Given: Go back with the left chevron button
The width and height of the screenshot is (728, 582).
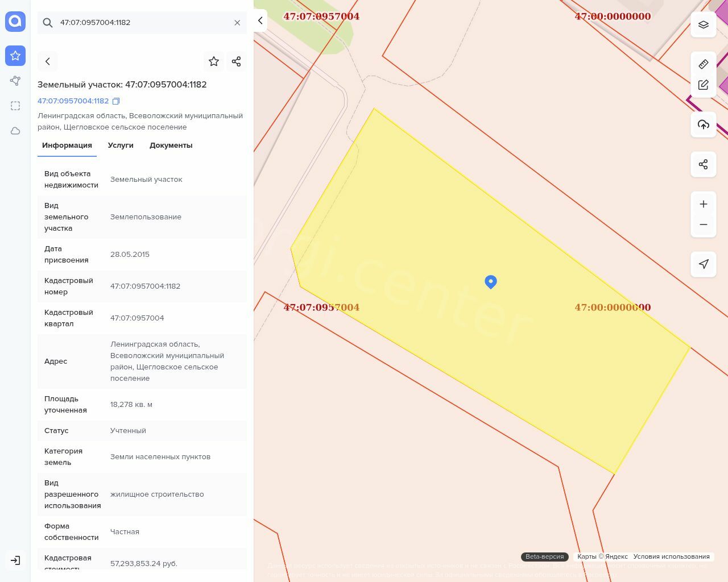Looking at the screenshot, I should 48,61.
